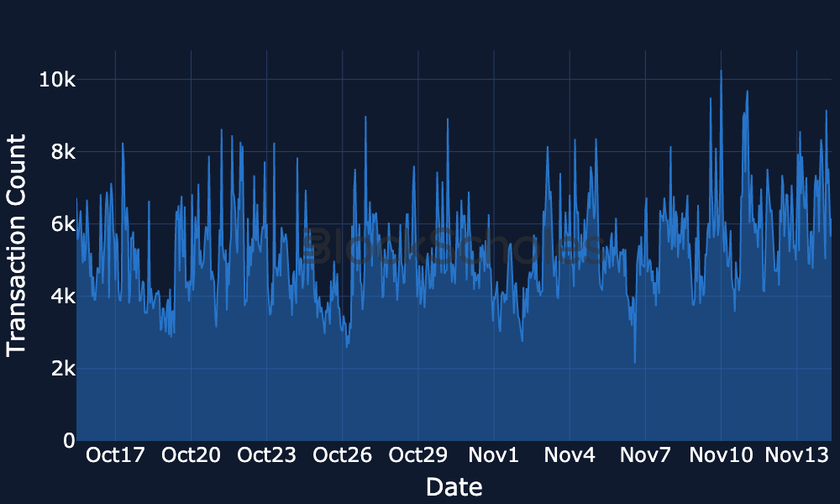The height and width of the screenshot is (504, 840).
Task: Click the 8k y-axis label
Action: pyautogui.click(x=63, y=152)
